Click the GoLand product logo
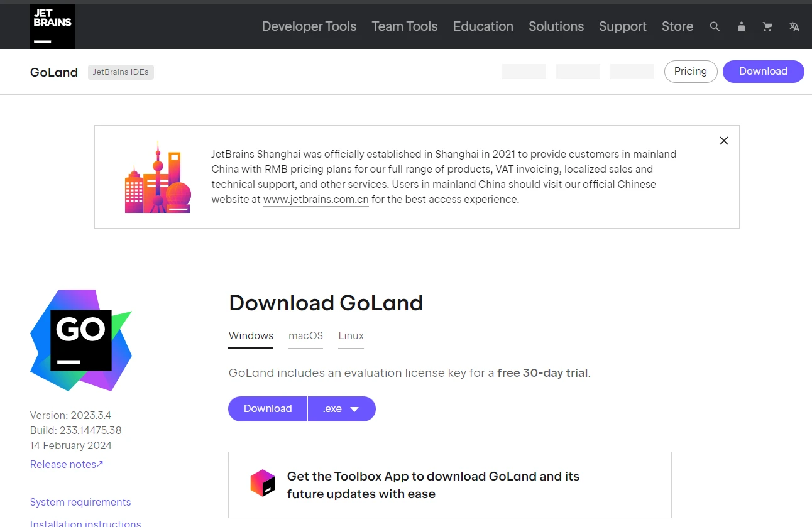The width and height of the screenshot is (812, 527). click(81, 340)
